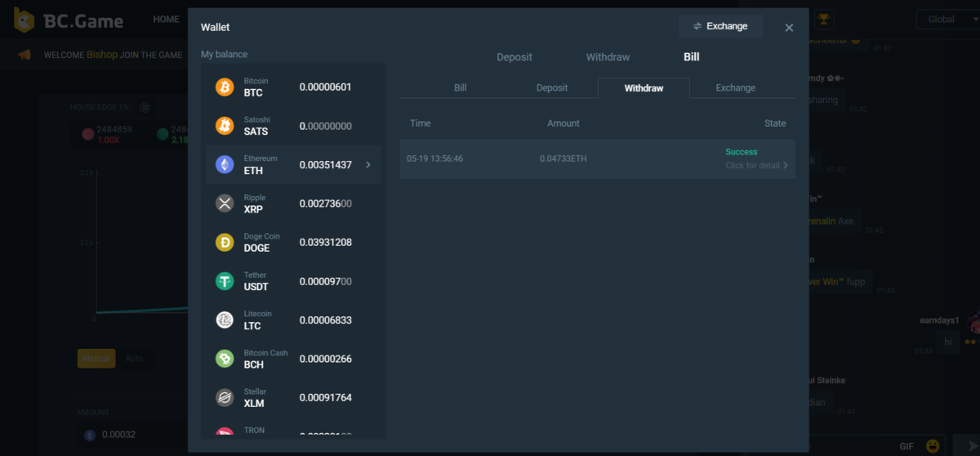Go to the top Withdraw section
Screen dimensions: 980x456
pos(608,57)
